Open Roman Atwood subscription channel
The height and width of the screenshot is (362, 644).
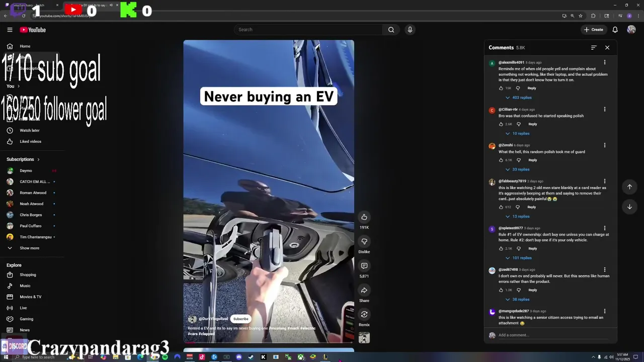[x=33, y=193]
